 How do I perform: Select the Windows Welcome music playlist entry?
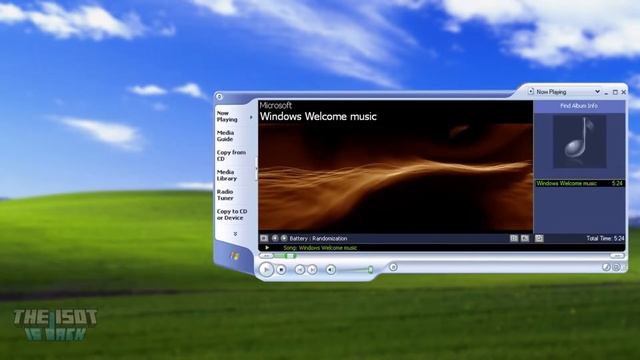(x=580, y=184)
